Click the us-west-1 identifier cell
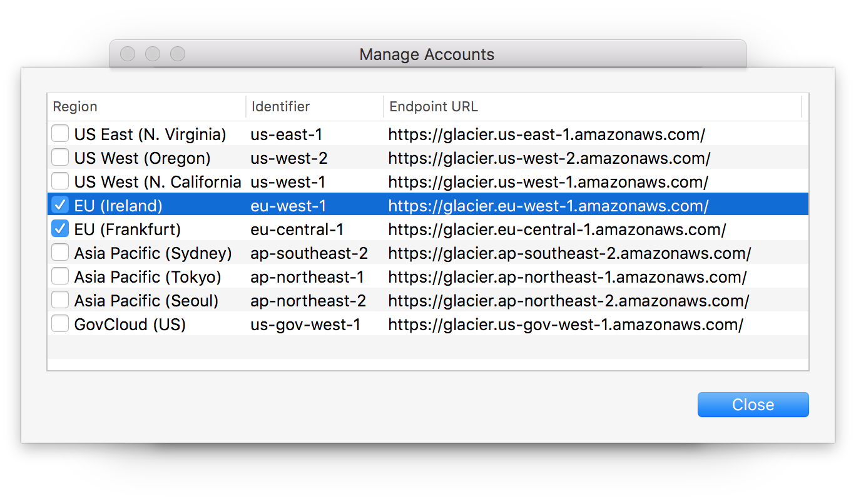 (288, 182)
